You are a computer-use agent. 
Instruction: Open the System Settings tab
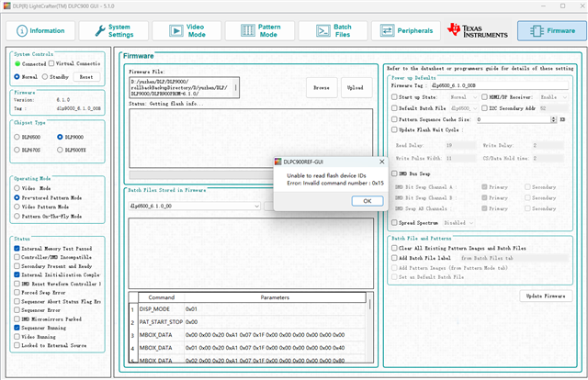click(114, 30)
